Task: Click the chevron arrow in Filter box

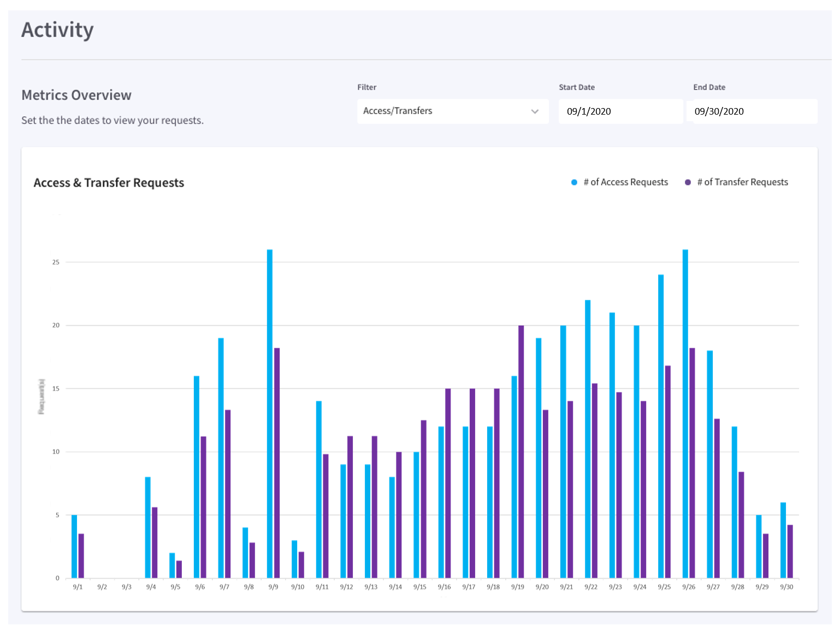Action: click(x=535, y=111)
